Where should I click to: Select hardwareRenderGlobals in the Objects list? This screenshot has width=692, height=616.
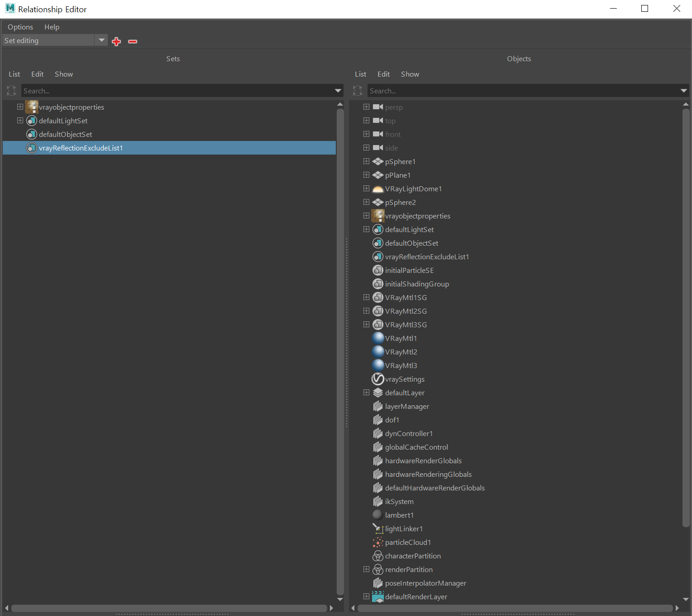click(423, 461)
